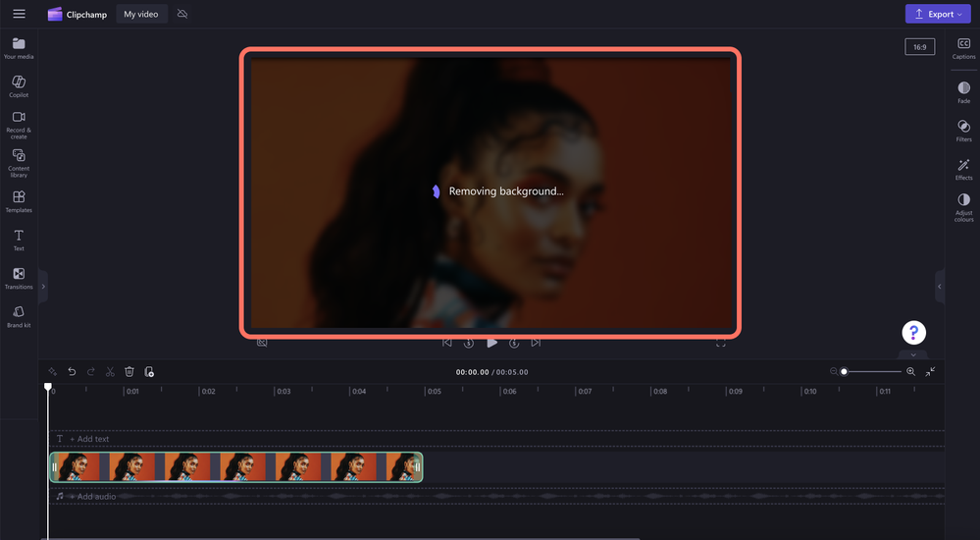Click the horizontal timeline scrollbar
Viewport: 980px width, 540px height.
coord(340,538)
